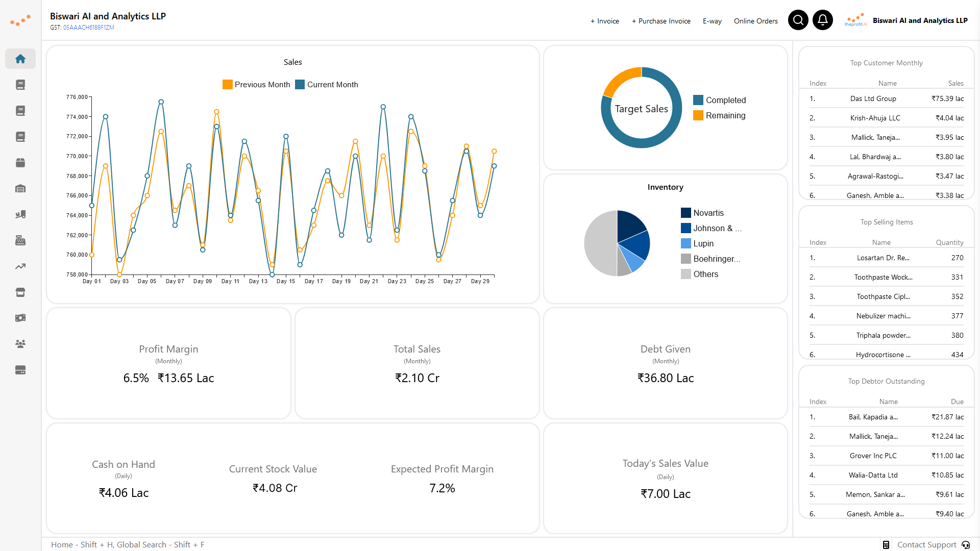The height and width of the screenshot is (551, 980).
Task: Select Hydrocortisone ... item row
Action: point(887,354)
